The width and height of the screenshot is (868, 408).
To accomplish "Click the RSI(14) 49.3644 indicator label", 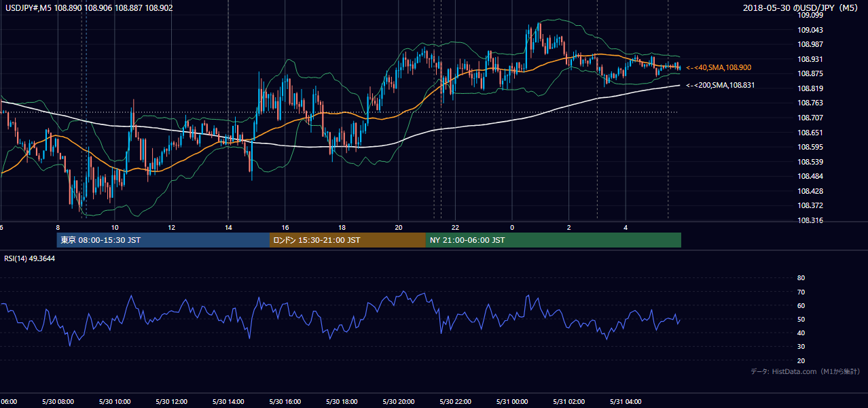I will tap(30, 258).
